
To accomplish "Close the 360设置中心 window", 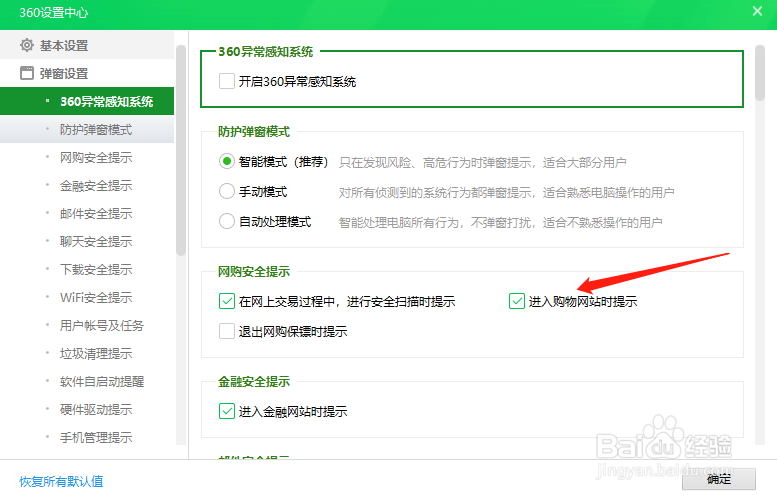I will (757, 11).
